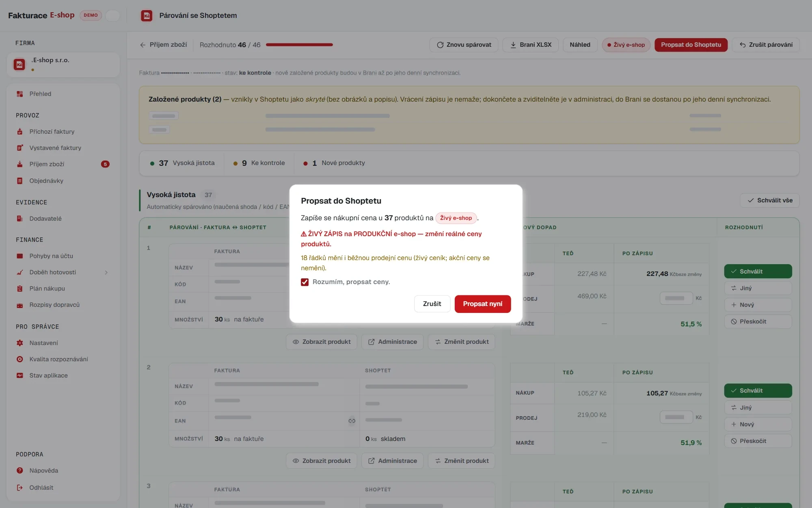Click the undo arrow on Zrušit párování

[743, 45]
